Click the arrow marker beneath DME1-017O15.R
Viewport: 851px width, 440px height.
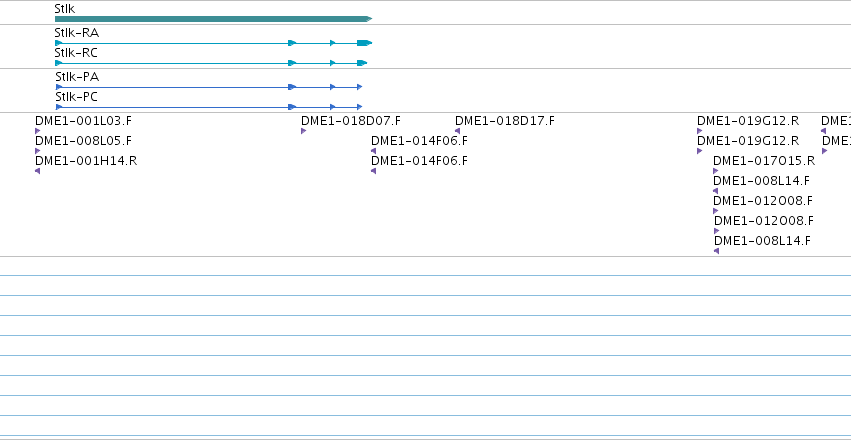[x=715, y=171]
